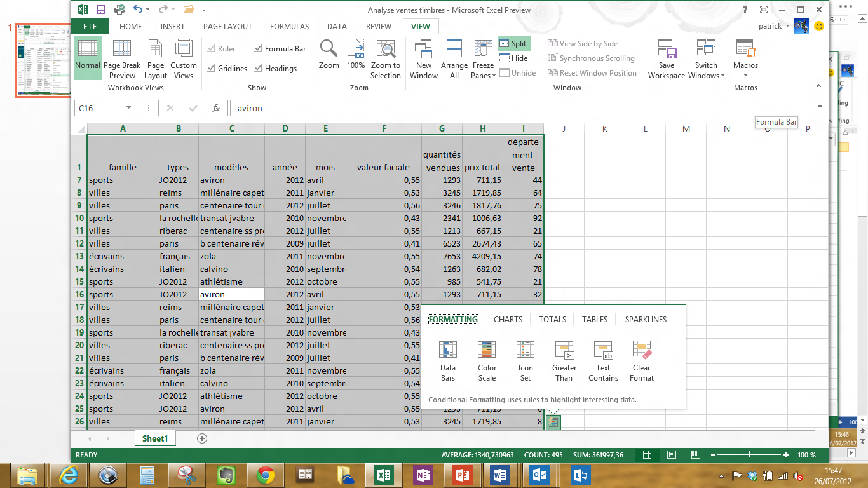This screenshot has width=868, height=488.
Task: Click the Quick Analysis button below selection
Action: 553,421
